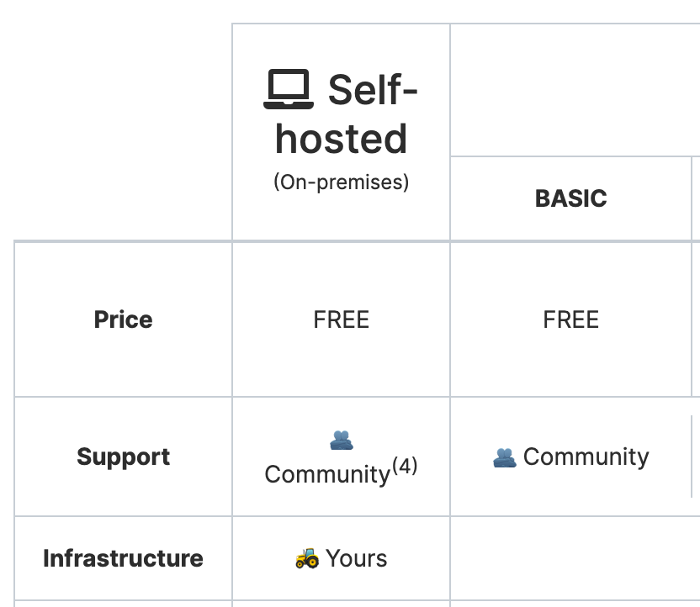Click the community icon in Self-hosted Support cell

(341, 439)
